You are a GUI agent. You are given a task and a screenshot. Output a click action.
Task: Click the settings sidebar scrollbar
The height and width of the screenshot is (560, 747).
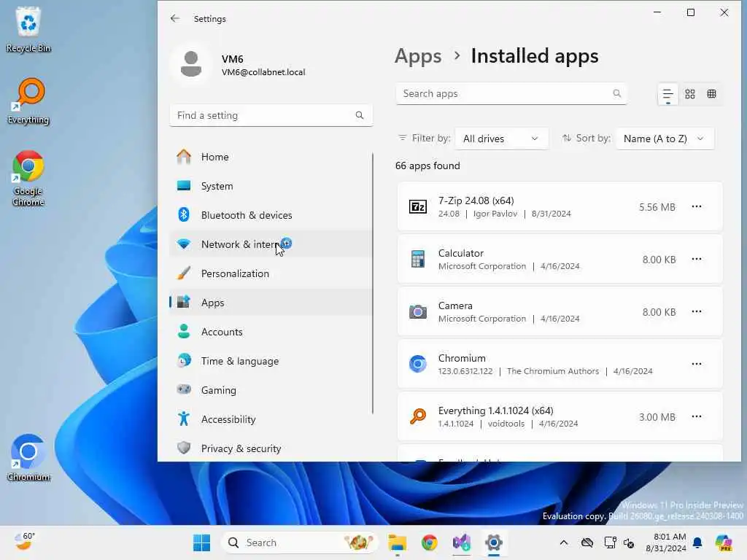click(373, 284)
